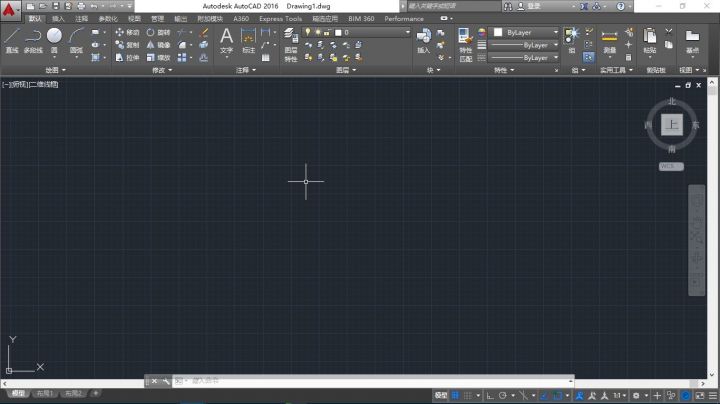Select the Line (直线) drawing tool
Screen dimensions: 720x404
coord(12,38)
